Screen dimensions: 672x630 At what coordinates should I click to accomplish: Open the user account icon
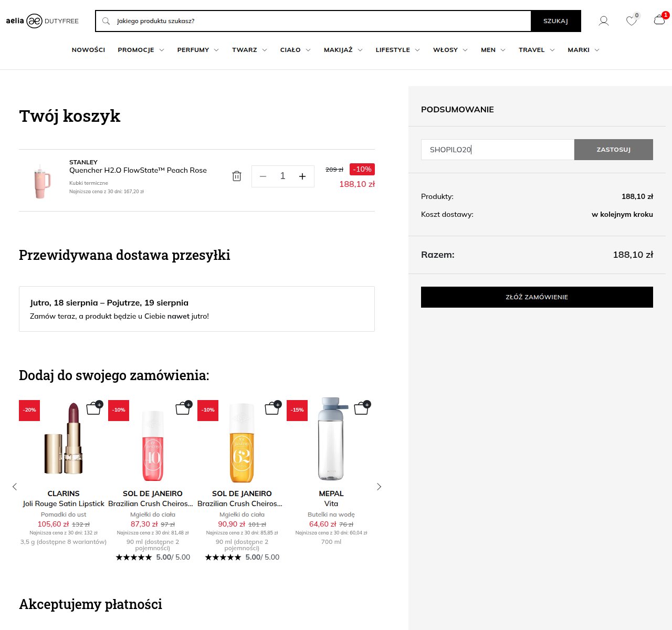coord(604,21)
